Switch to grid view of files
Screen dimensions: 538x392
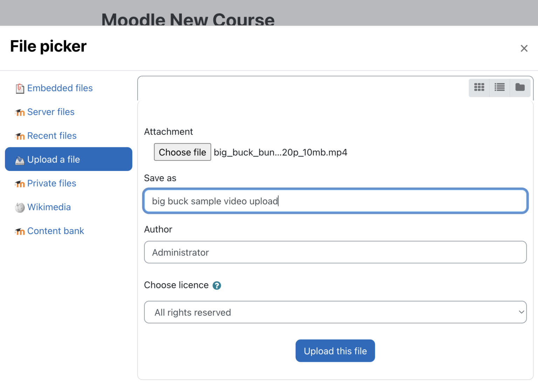479,88
